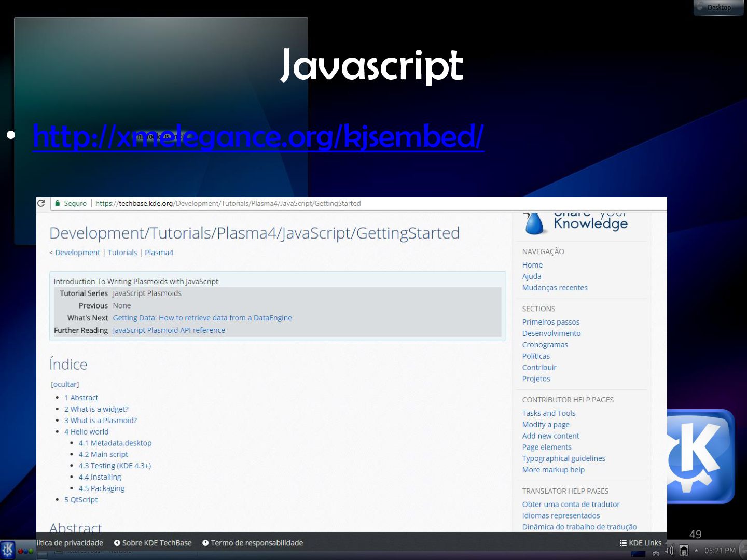Image resolution: width=747 pixels, height=560 pixels.
Task: Open Sobre KDE TechBase footer link
Action: [x=153, y=543]
